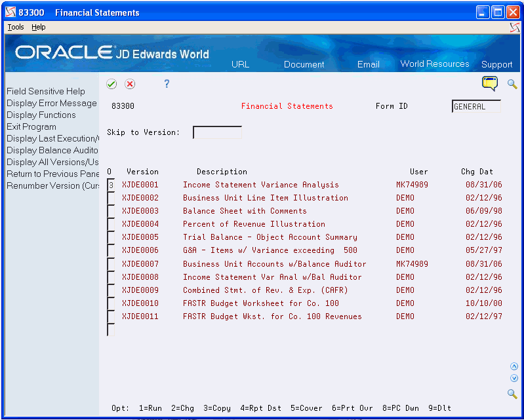The height and width of the screenshot is (420, 524).
Task: Click option field for XJDE0004 row
Action: point(111,224)
